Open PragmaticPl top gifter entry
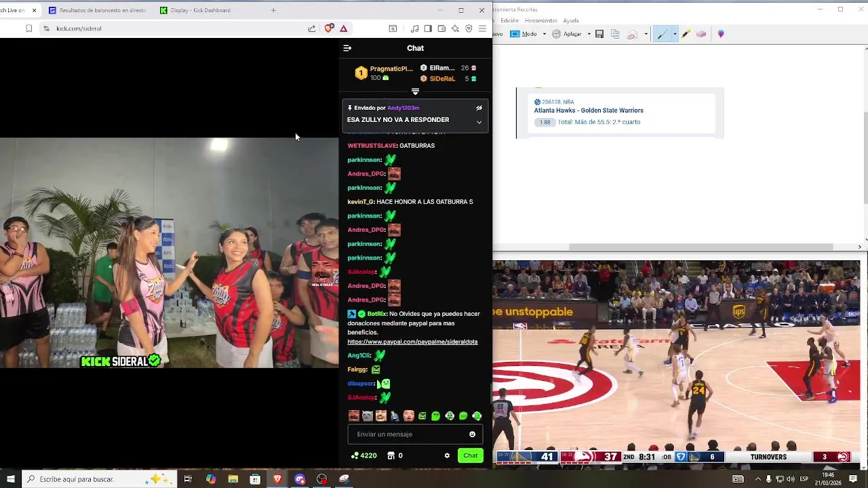This screenshot has height=488, width=868. [384, 73]
